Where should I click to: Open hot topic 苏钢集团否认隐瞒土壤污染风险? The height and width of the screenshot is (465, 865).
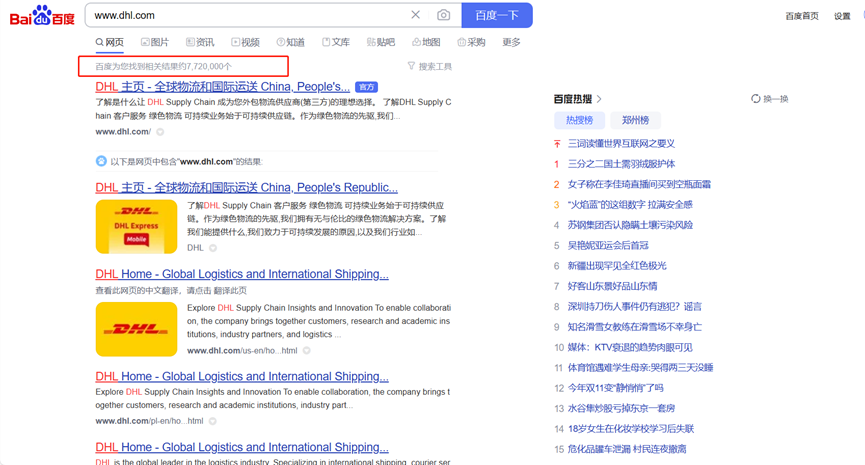(x=630, y=225)
